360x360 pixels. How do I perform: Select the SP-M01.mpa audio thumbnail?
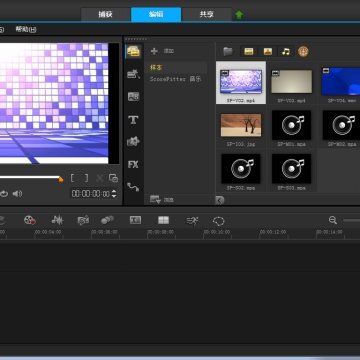tap(292, 125)
